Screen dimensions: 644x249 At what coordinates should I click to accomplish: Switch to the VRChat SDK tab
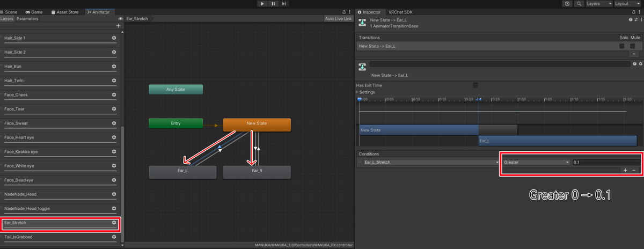[401, 11]
